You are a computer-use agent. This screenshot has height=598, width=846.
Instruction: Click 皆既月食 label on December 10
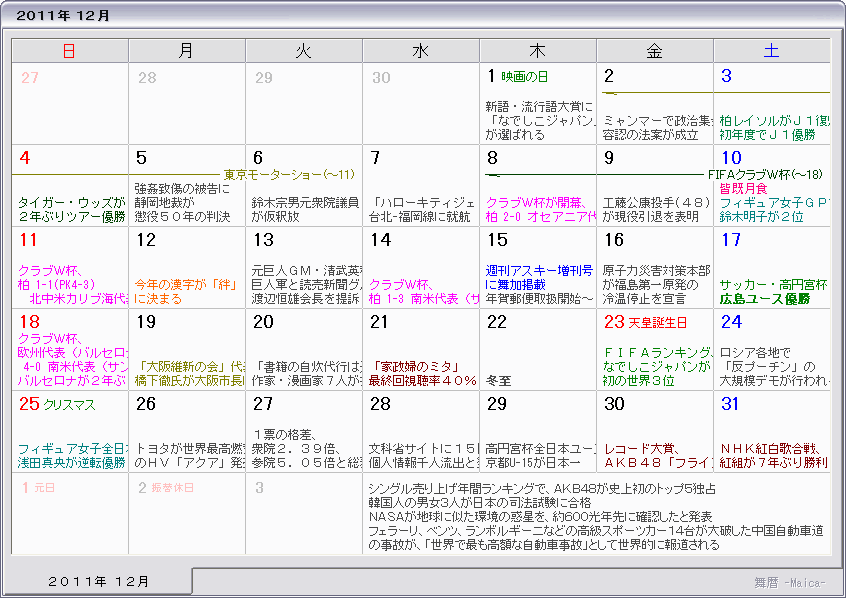point(743,188)
